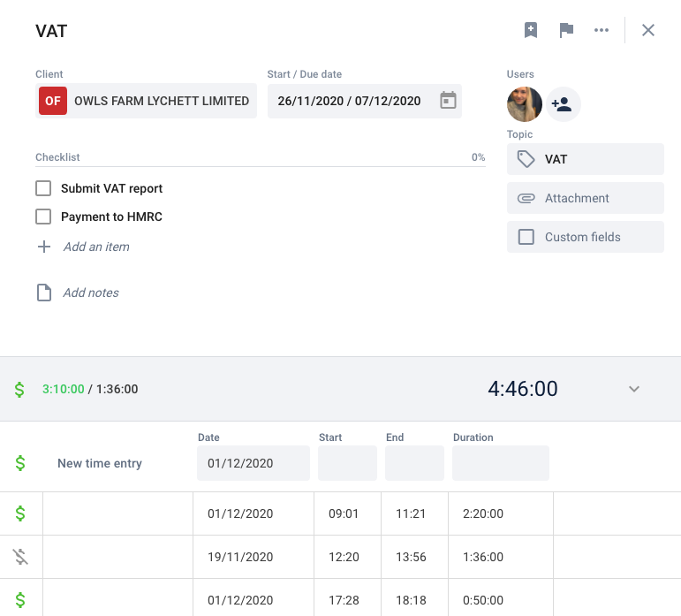The width and height of the screenshot is (681, 616).
Task: Collapse the time tracking chevron
Action: click(x=634, y=389)
